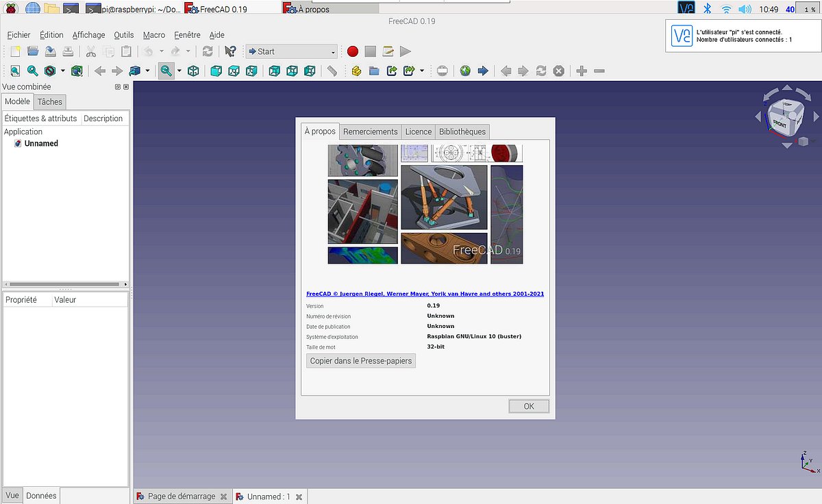
Task: Activate the What's This help cursor
Action: [230, 51]
